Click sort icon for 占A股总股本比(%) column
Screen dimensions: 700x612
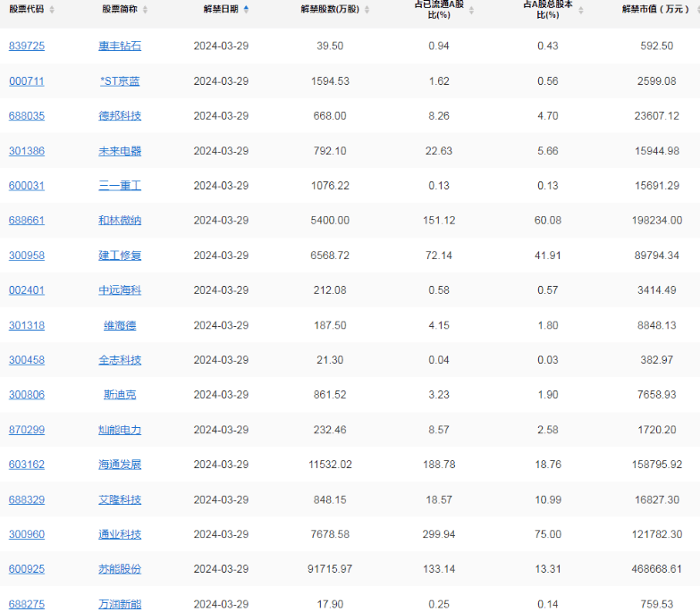[581, 10]
